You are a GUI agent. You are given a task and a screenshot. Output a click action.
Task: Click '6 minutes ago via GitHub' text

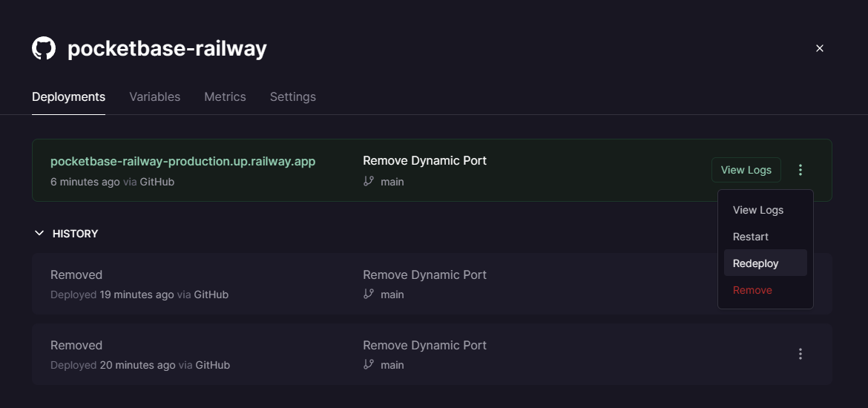coord(112,182)
